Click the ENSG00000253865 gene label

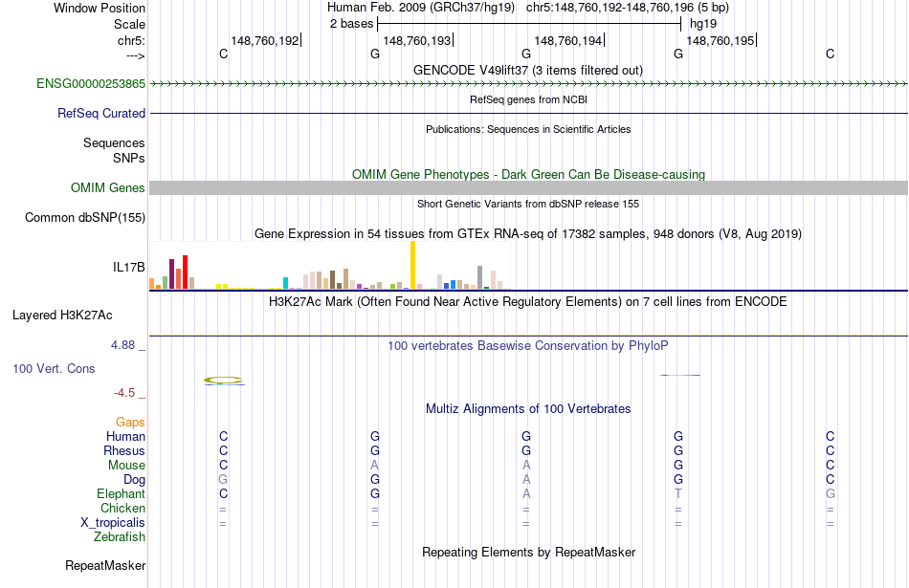(x=91, y=83)
